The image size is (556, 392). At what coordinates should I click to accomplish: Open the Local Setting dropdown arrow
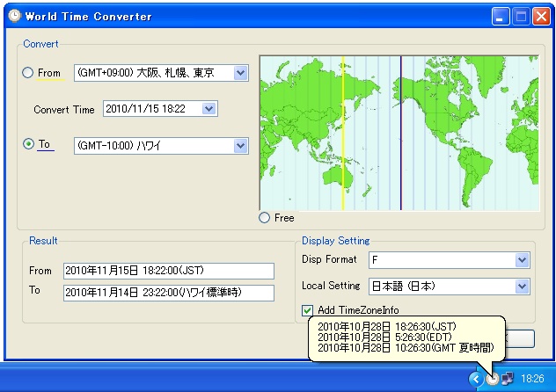pos(522,287)
